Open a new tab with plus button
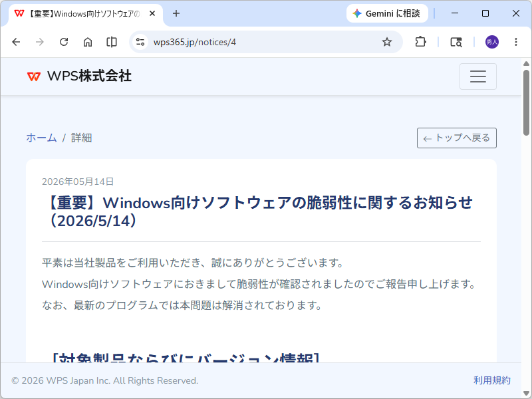The image size is (532, 399). click(x=176, y=13)
